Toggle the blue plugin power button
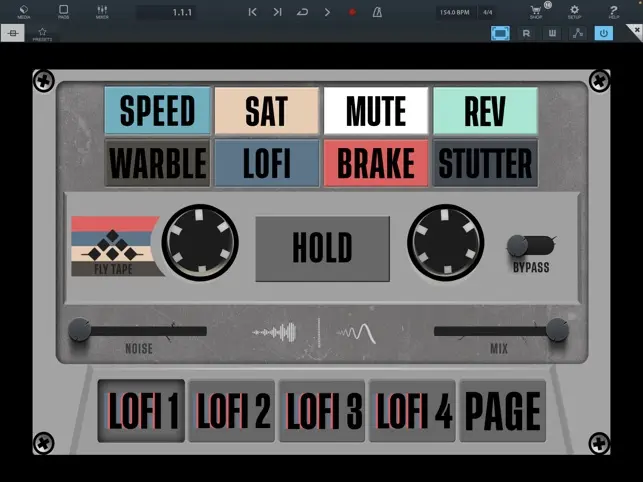 603,33
